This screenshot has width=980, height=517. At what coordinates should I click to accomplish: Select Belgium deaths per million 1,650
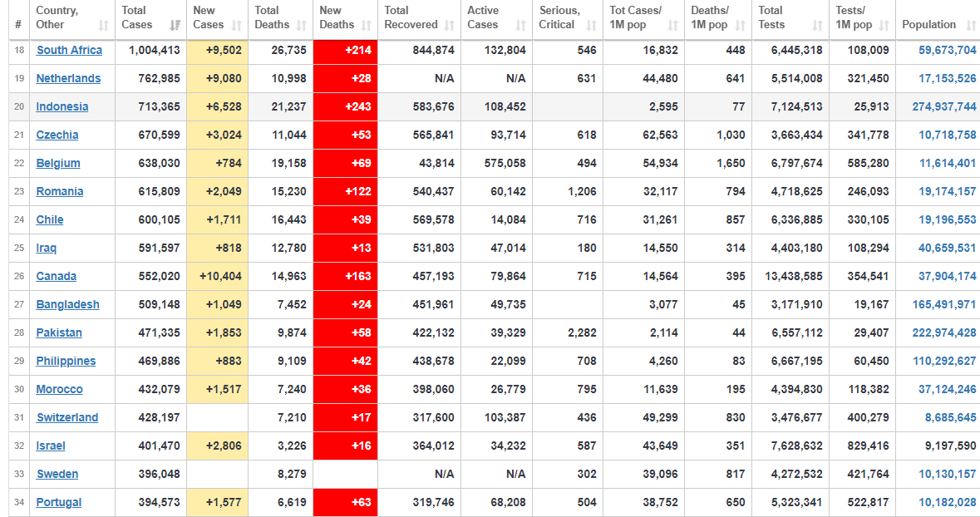click(x=718, y=163)
